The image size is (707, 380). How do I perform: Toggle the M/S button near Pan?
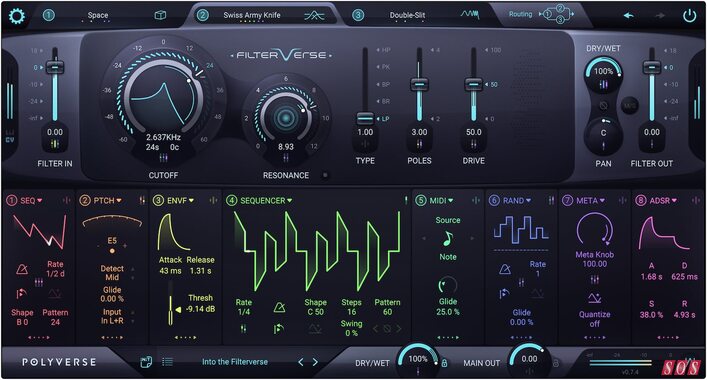(629, 106)
